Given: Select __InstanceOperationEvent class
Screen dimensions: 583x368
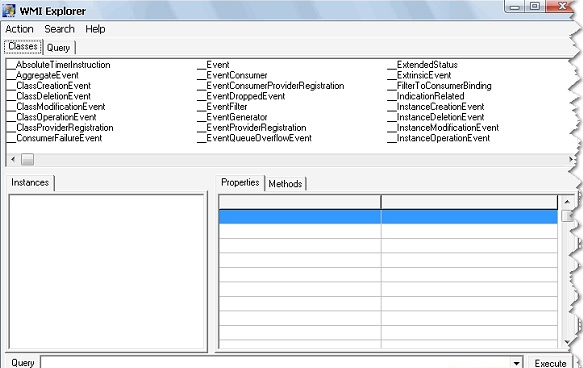Looking at the screenshot, I should [439, 138].
